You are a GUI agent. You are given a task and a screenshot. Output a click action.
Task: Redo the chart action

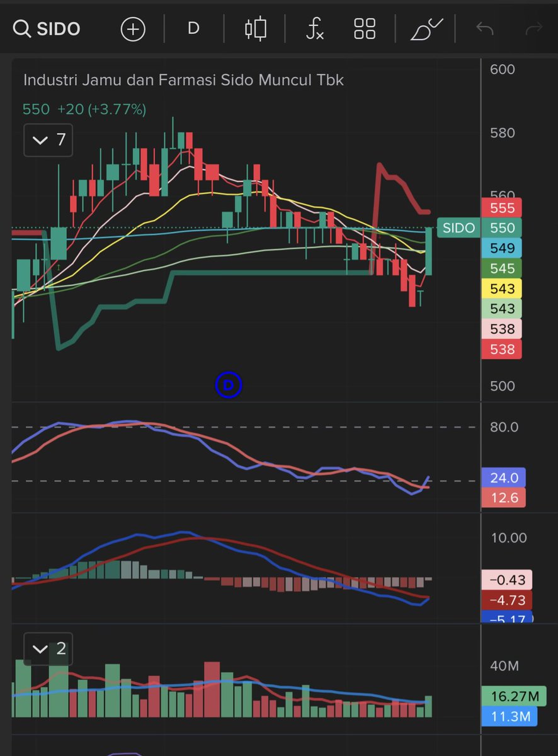pos(534,29)
